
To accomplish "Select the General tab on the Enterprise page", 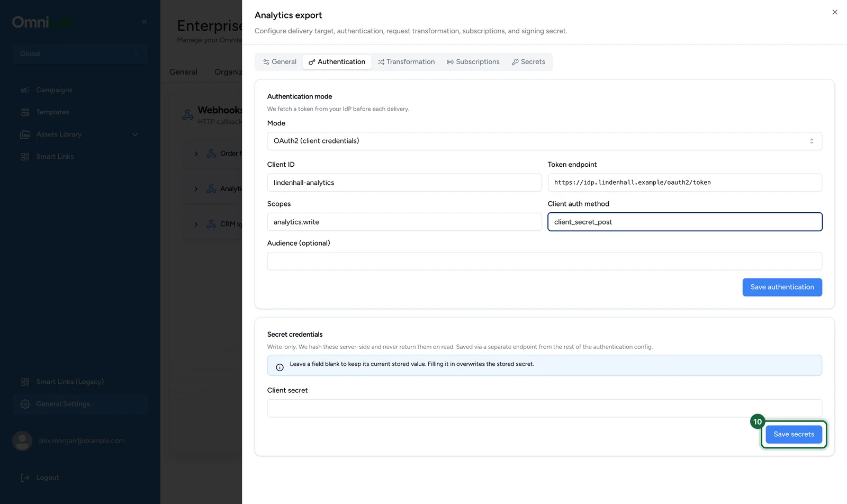I will (x=183, y=72).
